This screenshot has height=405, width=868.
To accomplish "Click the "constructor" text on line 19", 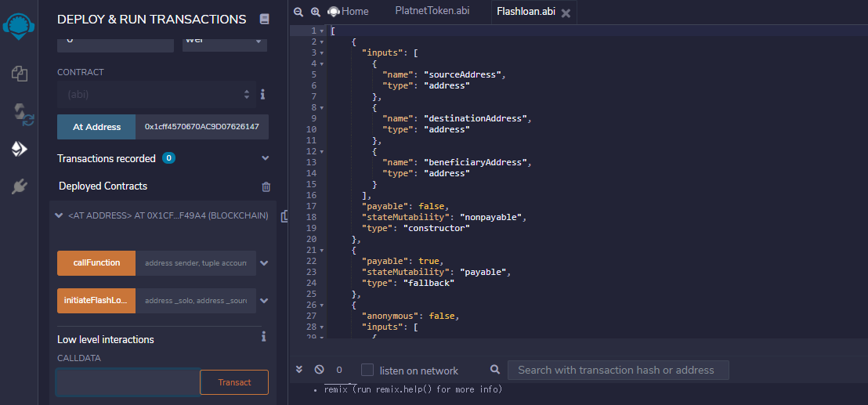I will (x=436, y=228).
